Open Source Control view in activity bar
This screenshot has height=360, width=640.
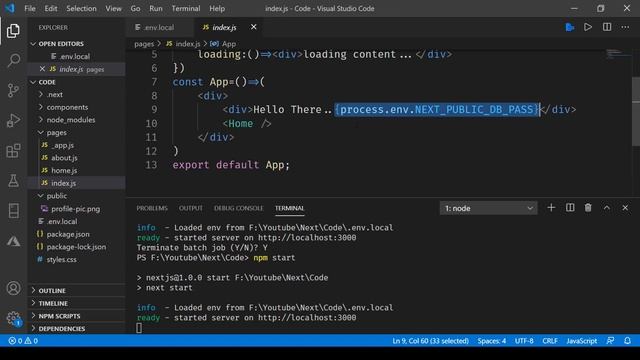point(13,90)
